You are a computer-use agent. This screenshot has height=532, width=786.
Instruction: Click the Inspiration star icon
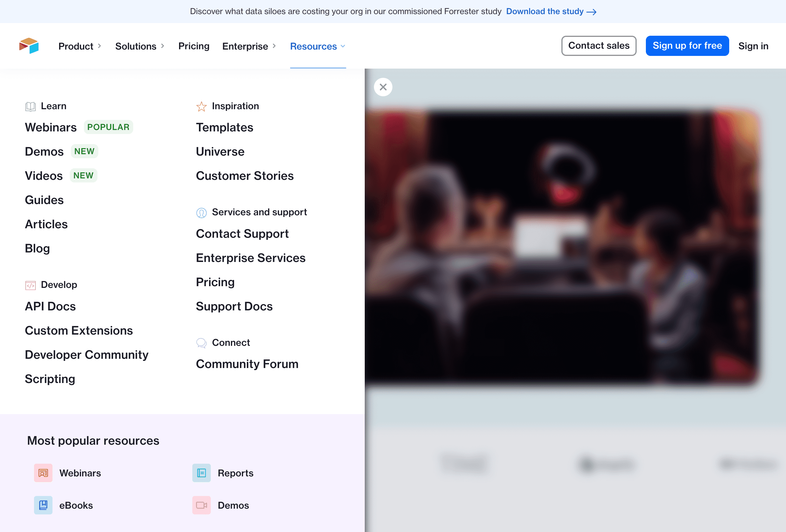click(x=201, y=106)
